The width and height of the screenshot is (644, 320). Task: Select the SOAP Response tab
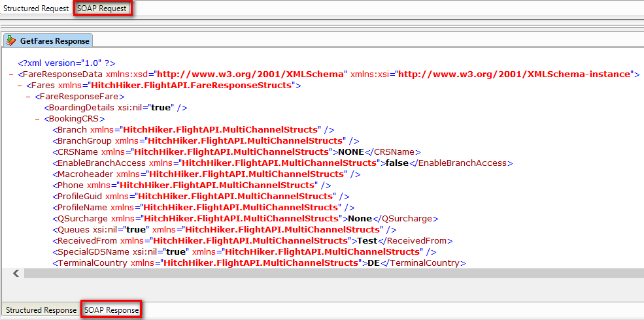[112, 310]
